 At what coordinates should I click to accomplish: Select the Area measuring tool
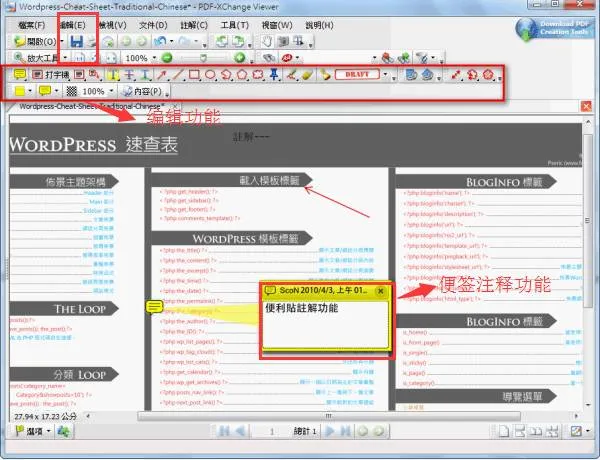point(488,74)
